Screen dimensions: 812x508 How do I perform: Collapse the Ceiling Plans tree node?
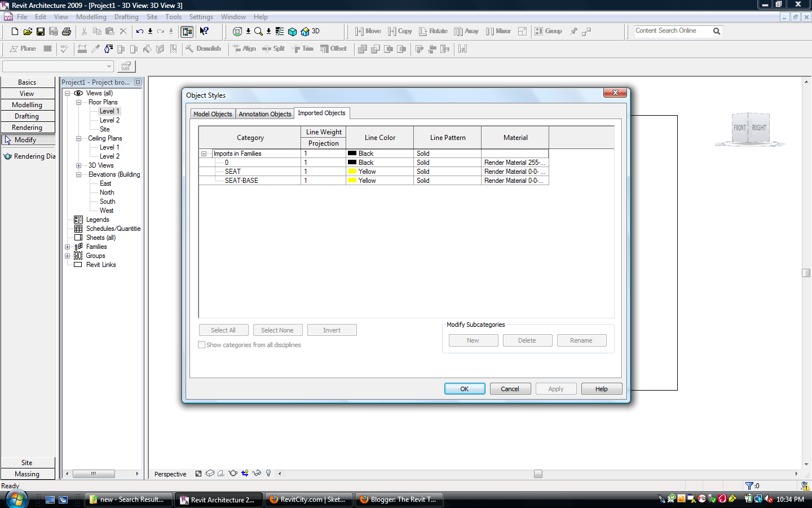coord(78,138)
